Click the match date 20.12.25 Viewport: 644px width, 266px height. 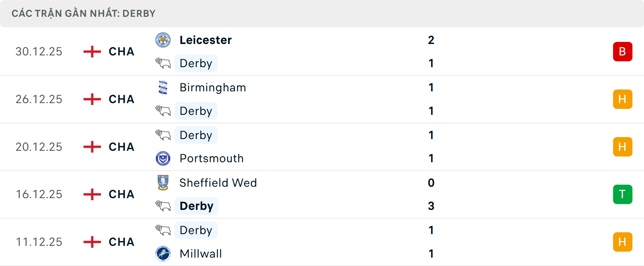coord(39,146)
